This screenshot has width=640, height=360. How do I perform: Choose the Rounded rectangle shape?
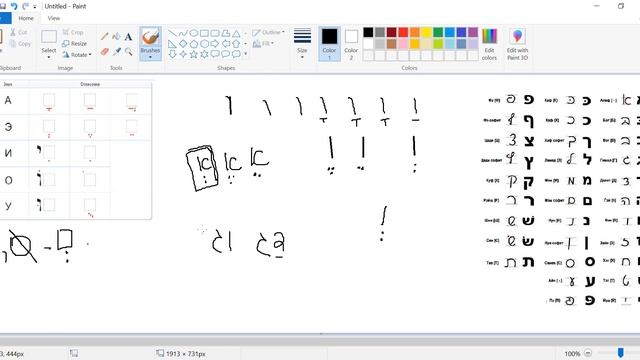tap(215, 33)
